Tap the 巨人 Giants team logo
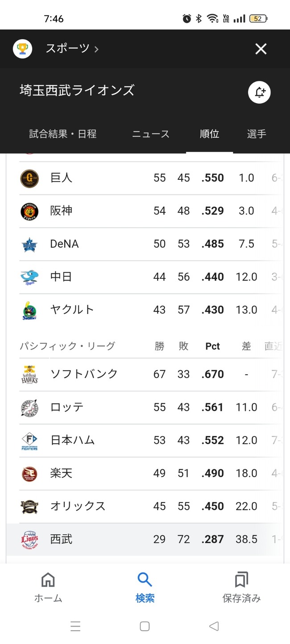Viewport: 290px width, 644px height. point(29,178)
